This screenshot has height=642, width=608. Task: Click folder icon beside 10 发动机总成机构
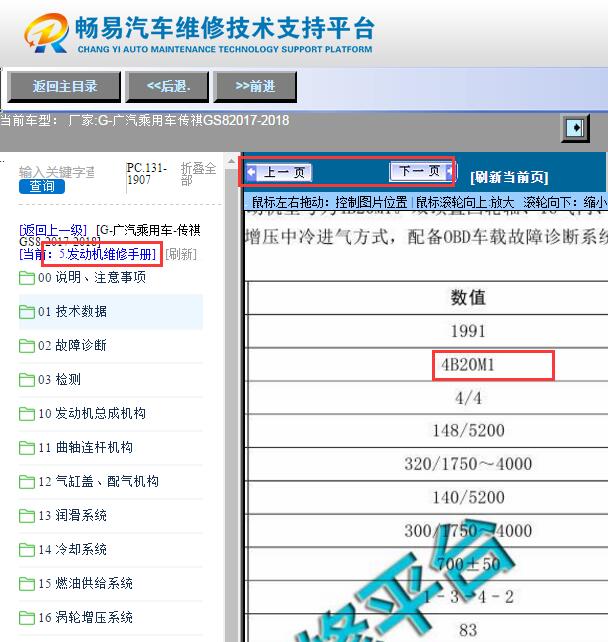[x=27, y=414]
